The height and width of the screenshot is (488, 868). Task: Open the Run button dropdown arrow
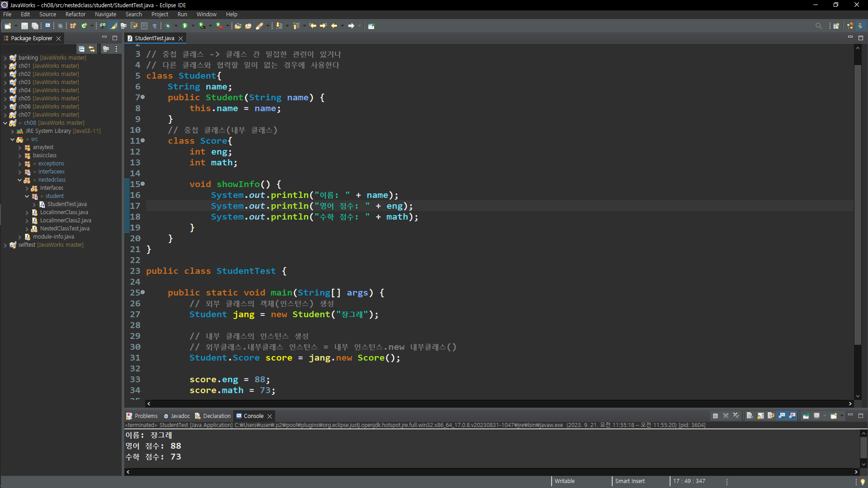coord(193,26)
